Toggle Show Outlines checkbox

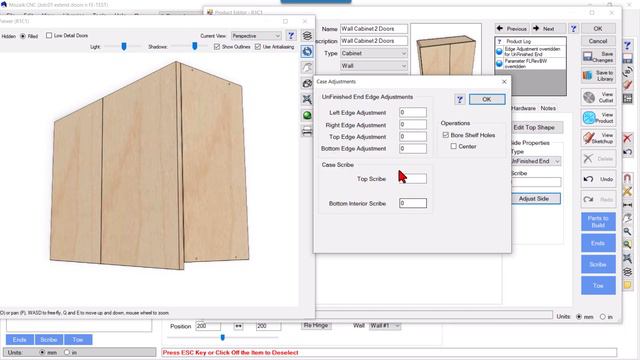(217, 47)
